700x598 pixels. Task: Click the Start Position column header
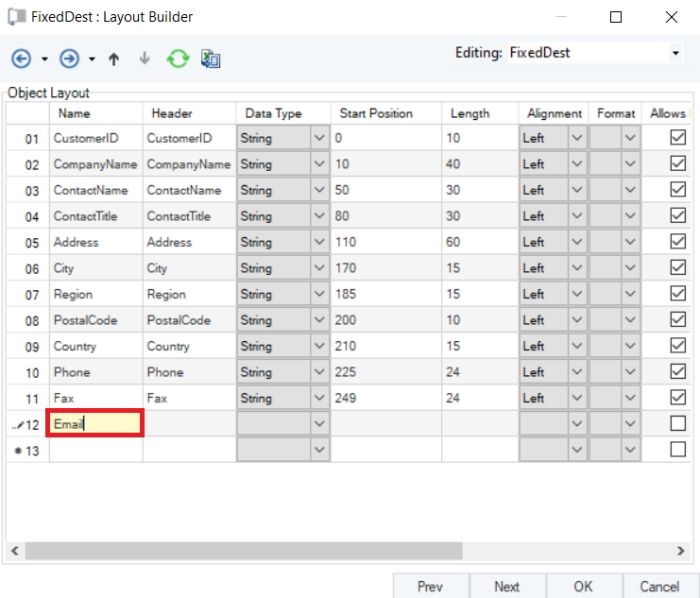coord(376,113)
